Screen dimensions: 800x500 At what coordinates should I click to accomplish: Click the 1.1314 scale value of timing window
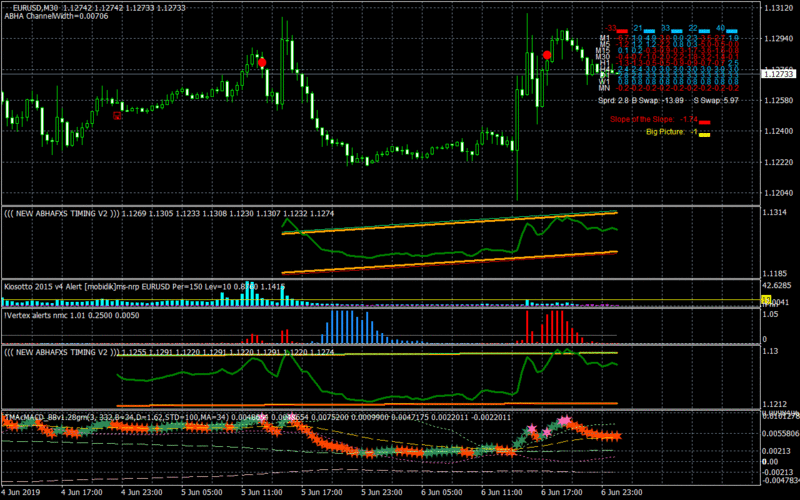tap(776, 213)
